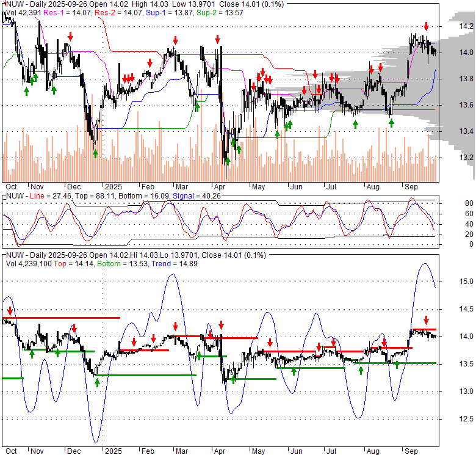Click the 'Res-2 = 14.07' legend label

(119, 13)
